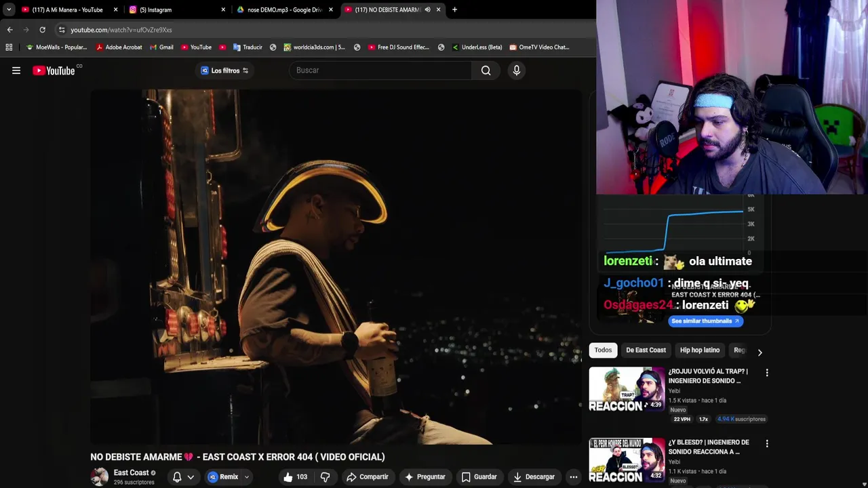Go back with browser back arrow
The image size is (868, 488).
pyautogui.click(x=9, y=30)
